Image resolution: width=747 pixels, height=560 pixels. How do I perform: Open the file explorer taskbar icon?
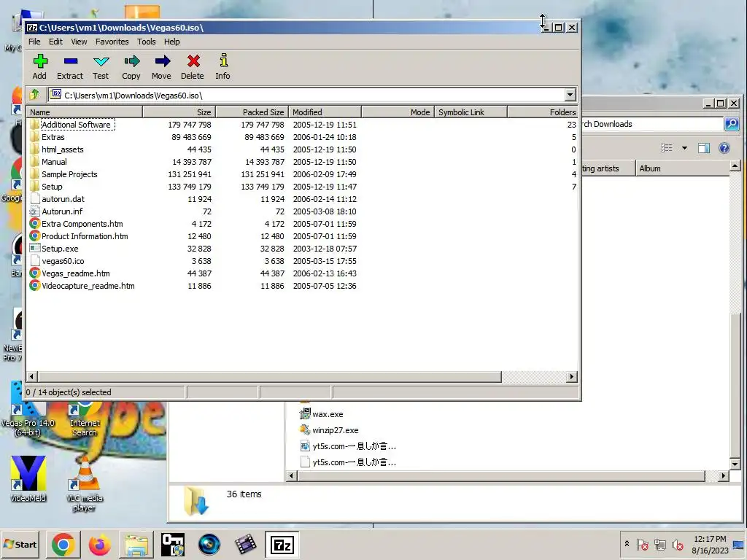(x=136, y=545)
